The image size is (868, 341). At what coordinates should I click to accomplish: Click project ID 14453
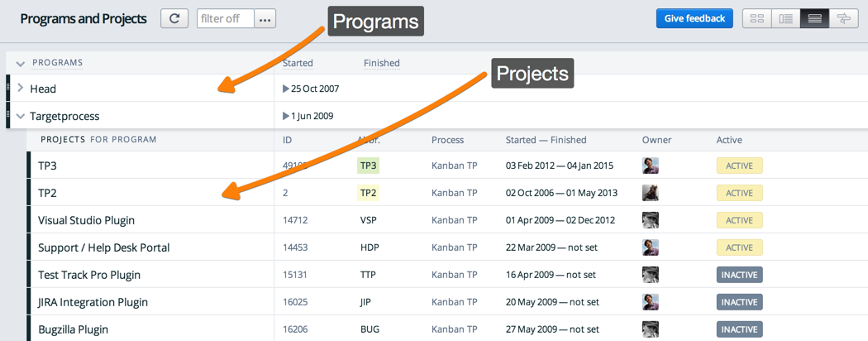pyautogui.click(x=295, y=247)
